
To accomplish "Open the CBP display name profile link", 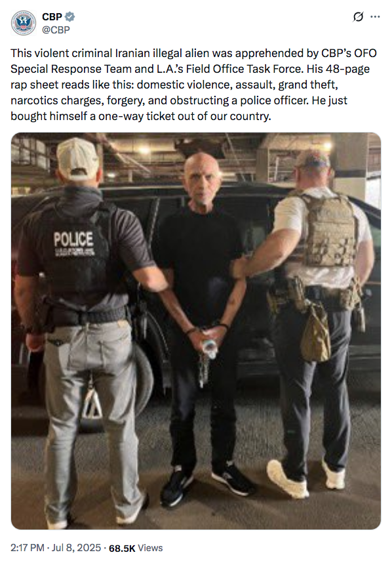I will pyautogui.click(x=52, y=17).
